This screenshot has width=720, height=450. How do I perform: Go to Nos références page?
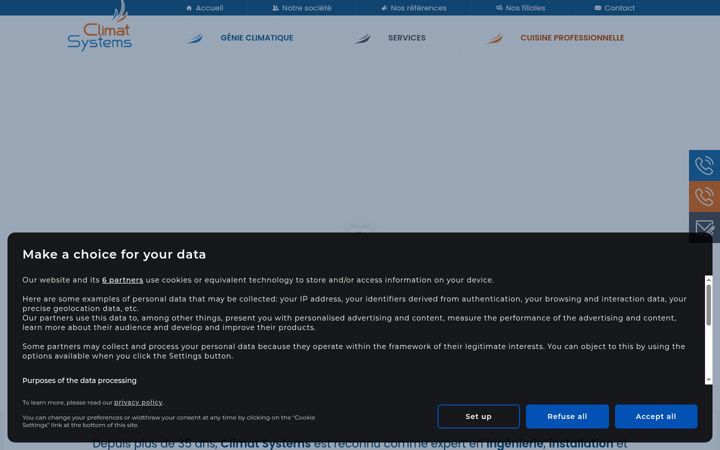coord(414,8)
